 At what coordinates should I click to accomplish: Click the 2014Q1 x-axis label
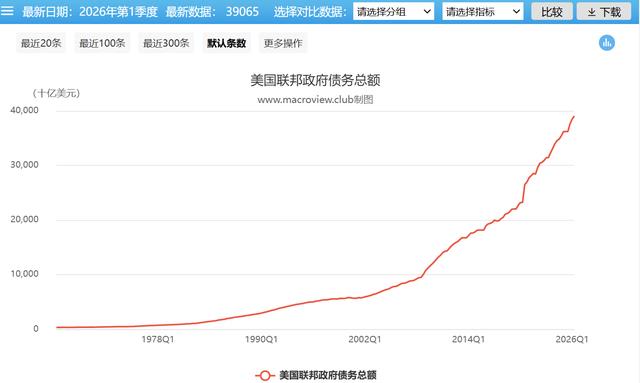pos(468,339)
